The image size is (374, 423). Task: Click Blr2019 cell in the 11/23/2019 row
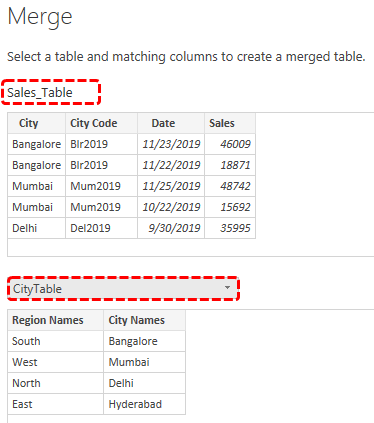click(101, 144)
